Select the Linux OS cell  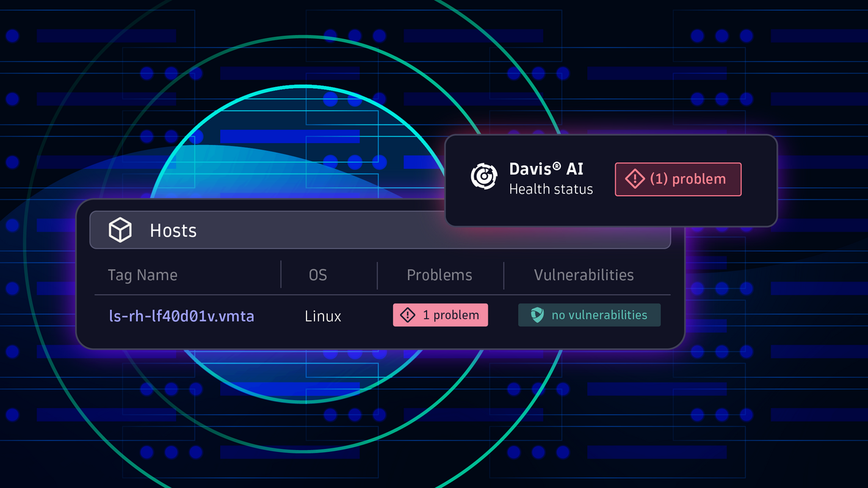[x=322, y=316]
